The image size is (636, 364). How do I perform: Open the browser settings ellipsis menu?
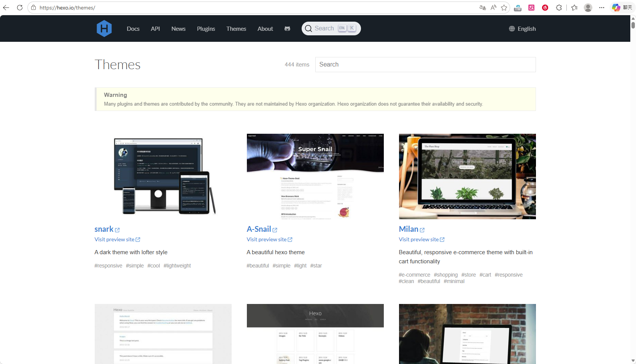pos(602,8)
